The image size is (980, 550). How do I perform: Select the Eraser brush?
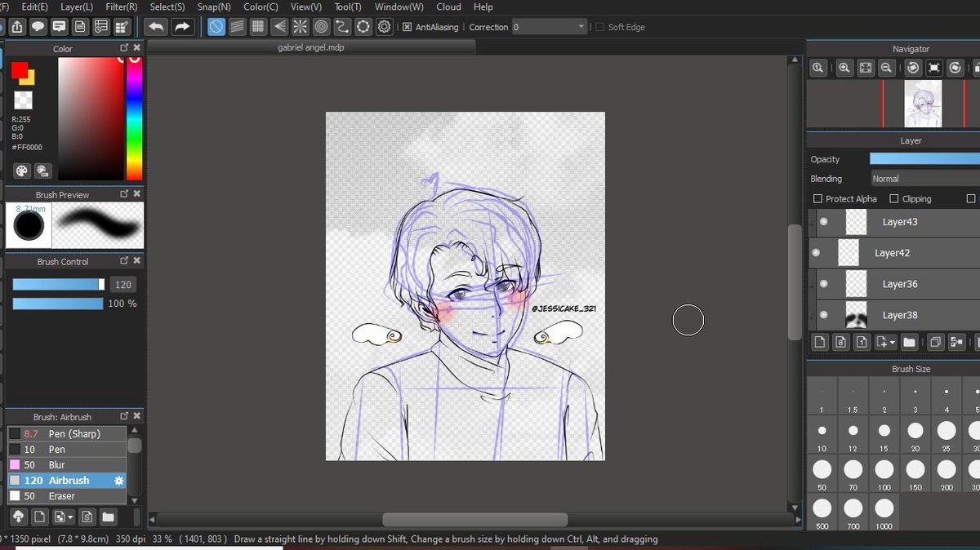click(x=67, y=496)
